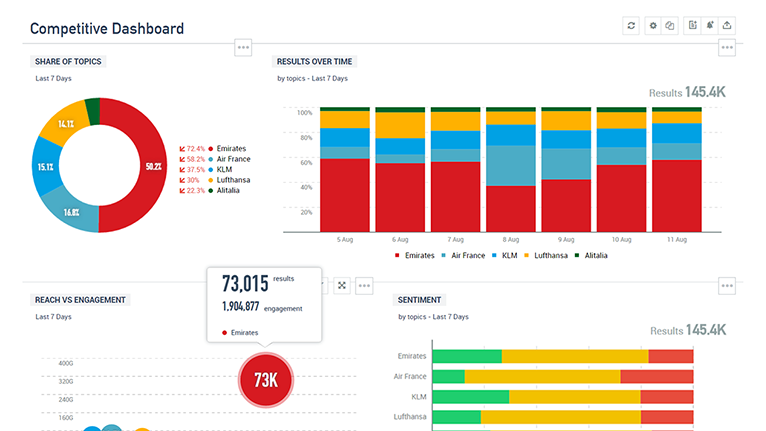
Task: Select the 16.8% Air France donut segment
Action: pos(71,212)
